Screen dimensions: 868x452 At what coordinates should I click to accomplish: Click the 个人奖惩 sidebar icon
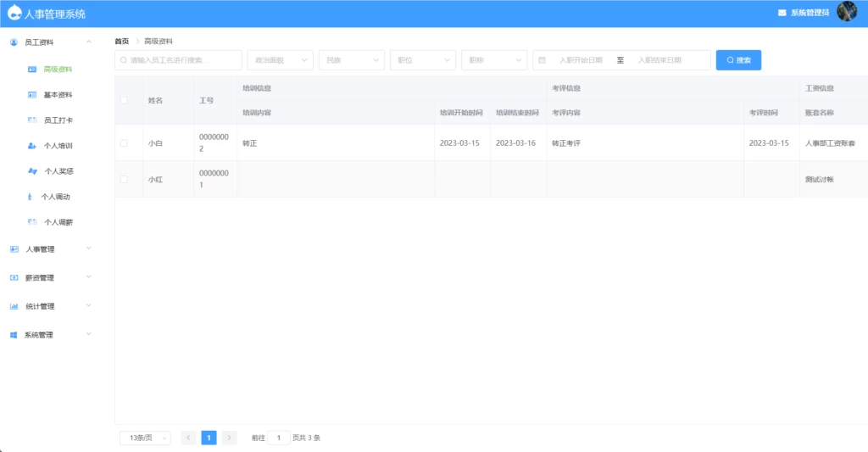tap(32, 171)
